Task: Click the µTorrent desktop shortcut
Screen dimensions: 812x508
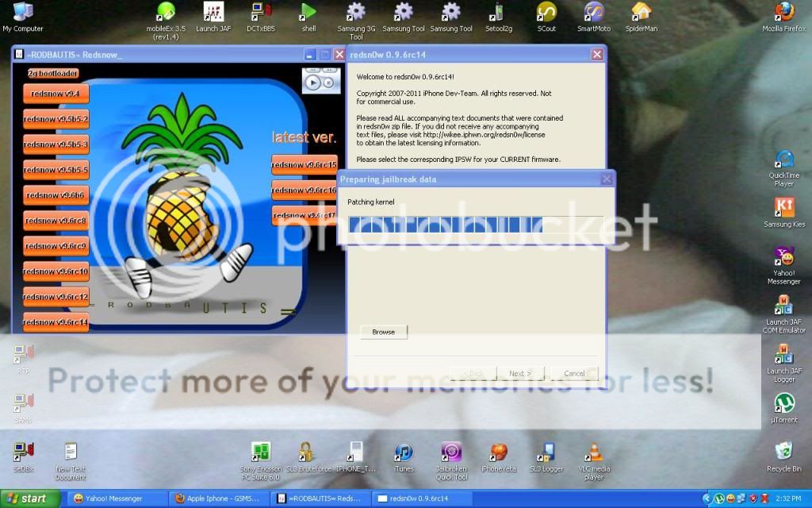Action: (x=784, y=409)
